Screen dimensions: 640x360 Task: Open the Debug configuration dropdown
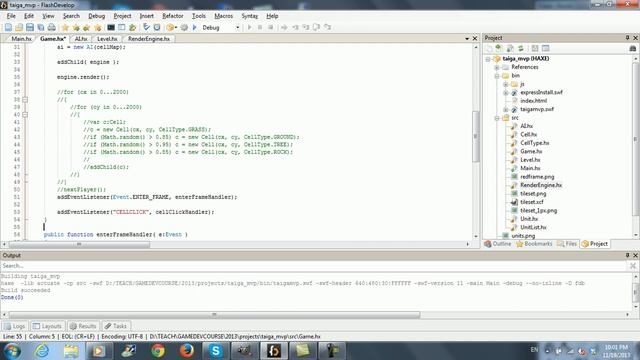[238, 27]
